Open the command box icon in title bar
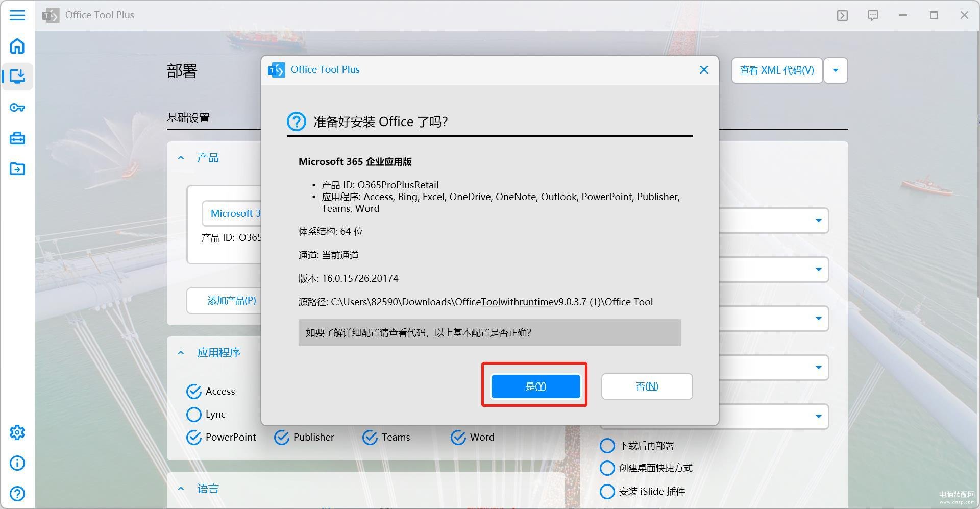The height and width of the screenshot is (509, 980). coord(842,15)
